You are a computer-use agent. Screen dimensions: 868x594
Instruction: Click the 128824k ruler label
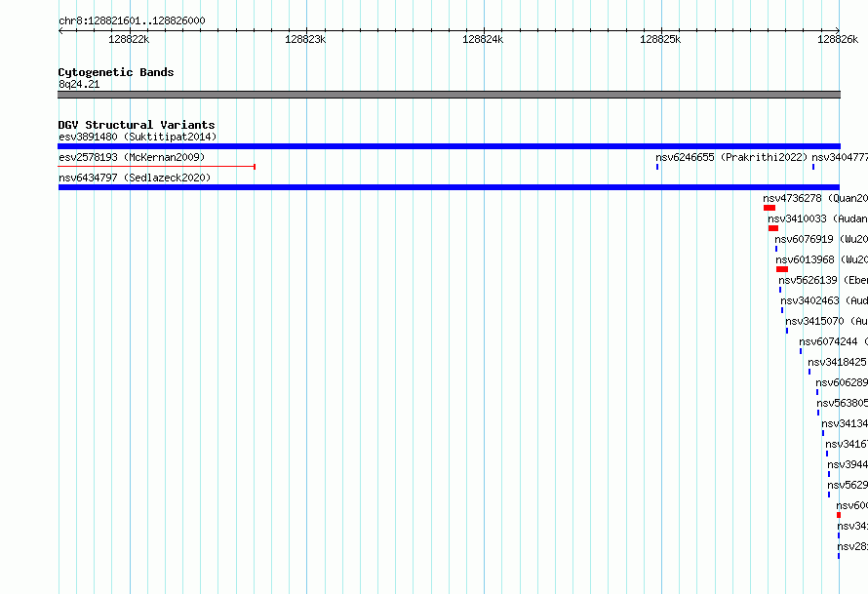coord(483,39)
